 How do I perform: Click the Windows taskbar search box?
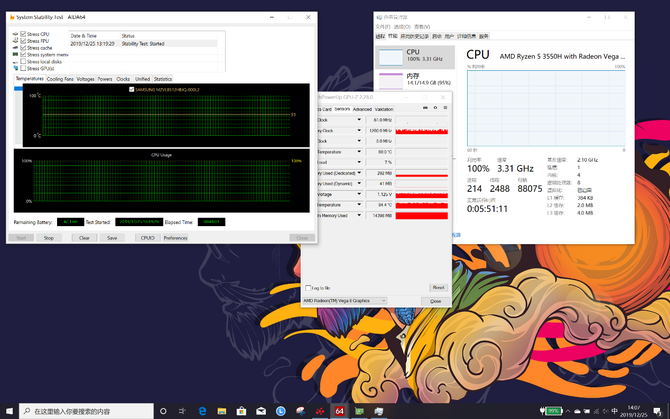[86, 411]
